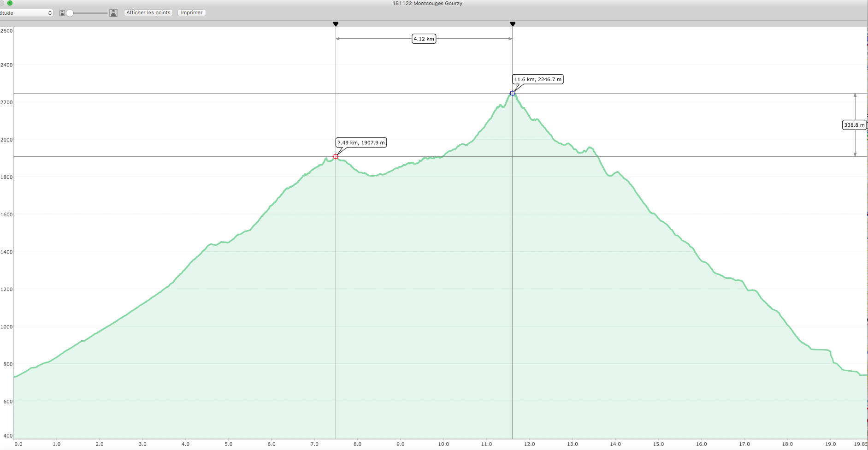Click the 338.8 m elevation difference label
Viewport: 868px width, 450px height.
pos(854,125)
